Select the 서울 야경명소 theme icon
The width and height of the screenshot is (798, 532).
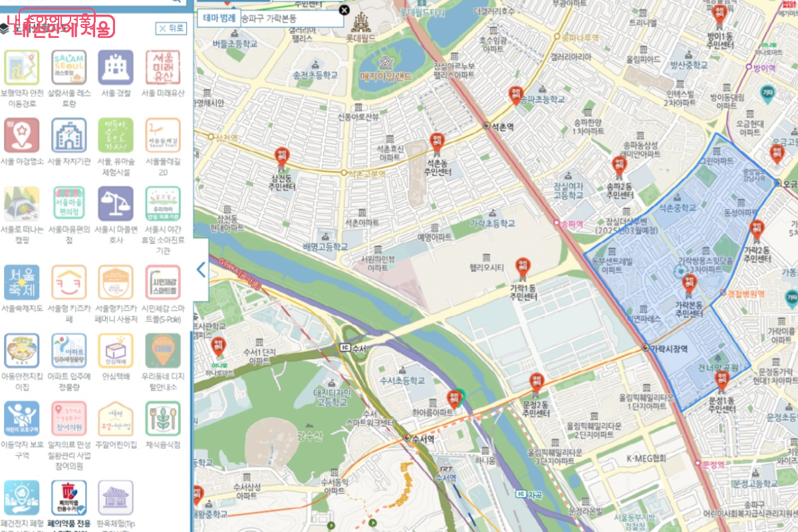coord(22,136)
